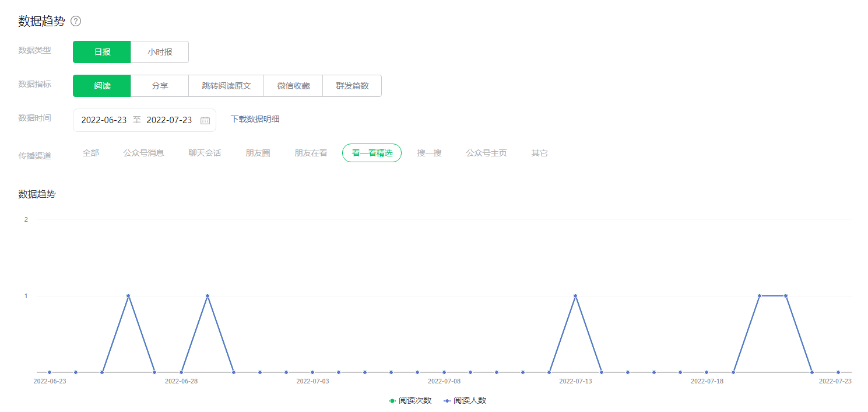Open the calendar icon in date range
The height and width of the screenshot is (412, 868).
[x=205, y=120]
